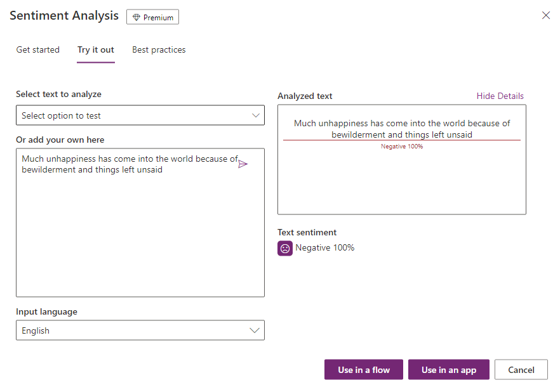Select the Try it out tab
The height and width of the screenshot is (392, 560).
tap(96, 50)
